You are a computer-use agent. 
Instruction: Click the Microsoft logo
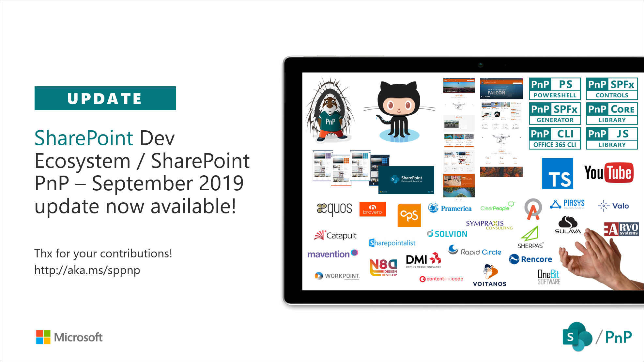pyautogui.click(x=69, y=337)
